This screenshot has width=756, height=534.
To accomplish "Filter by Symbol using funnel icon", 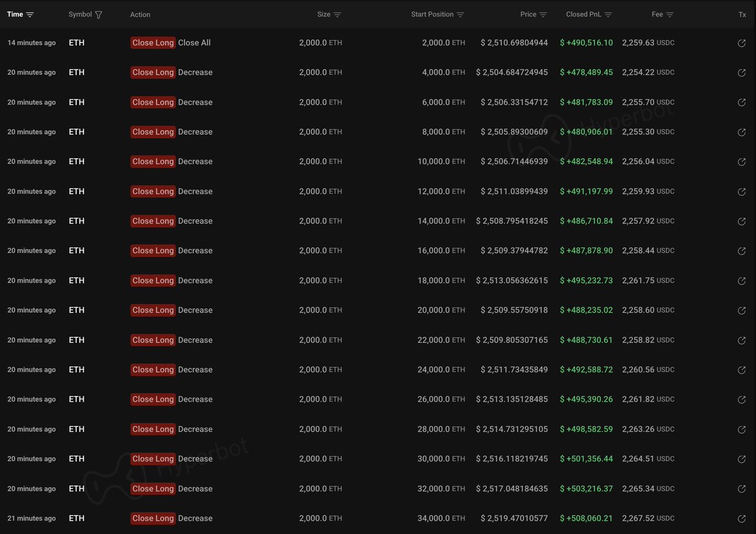I will (x=98, y=15).
